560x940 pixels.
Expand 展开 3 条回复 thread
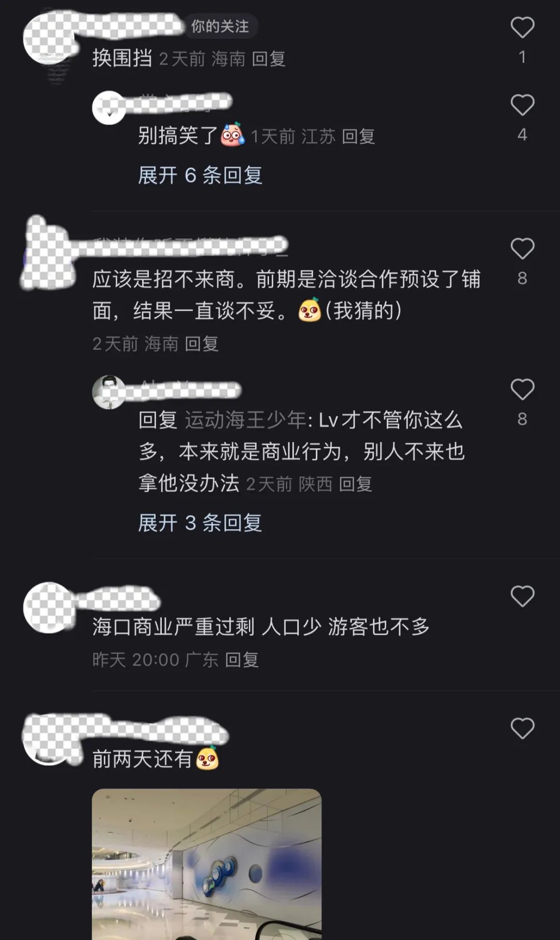(x=200, y=523)
